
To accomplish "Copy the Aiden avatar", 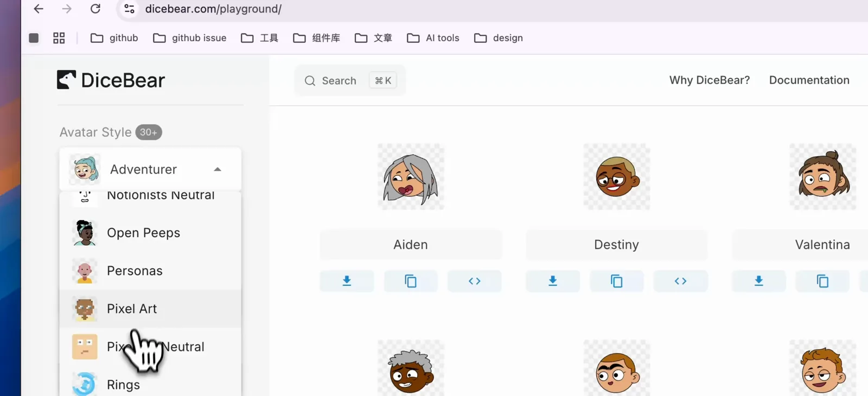I will [x=411, y=281].
